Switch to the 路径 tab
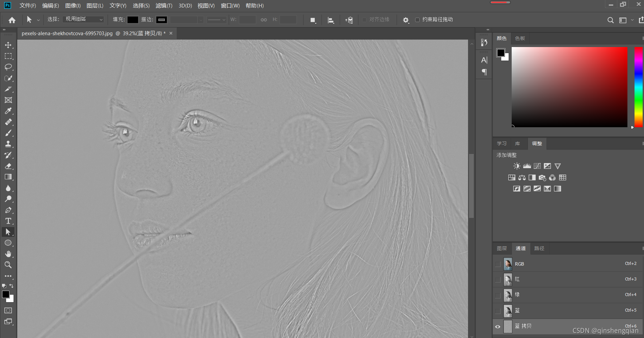The image size is (644, 338). point(539,248)
